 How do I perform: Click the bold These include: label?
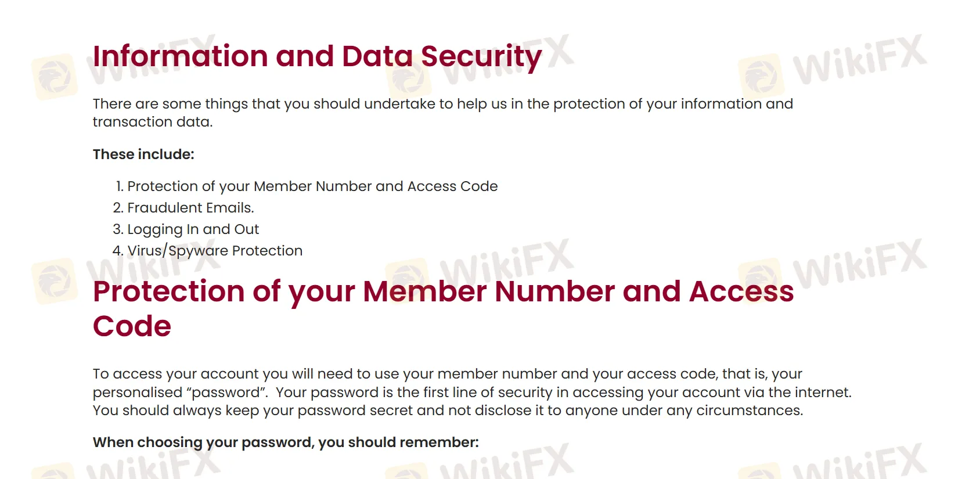(x=143, y=154)
